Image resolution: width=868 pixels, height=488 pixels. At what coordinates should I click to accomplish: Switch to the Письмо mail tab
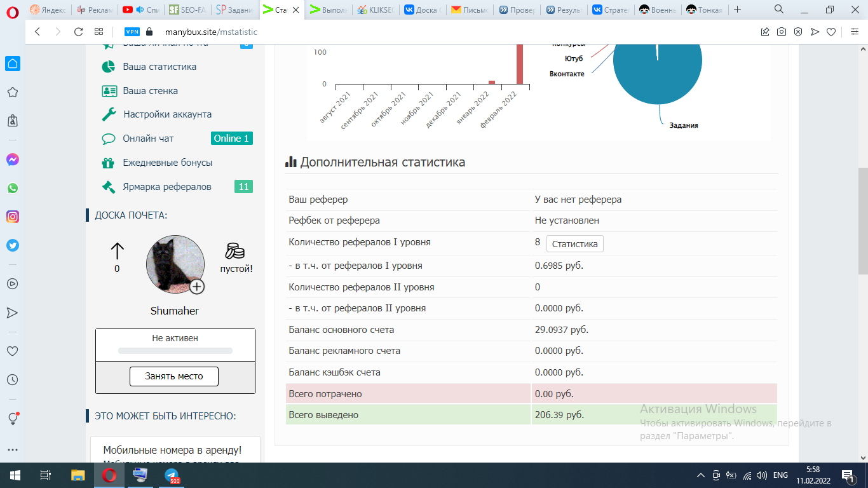(x=470, y=10)
